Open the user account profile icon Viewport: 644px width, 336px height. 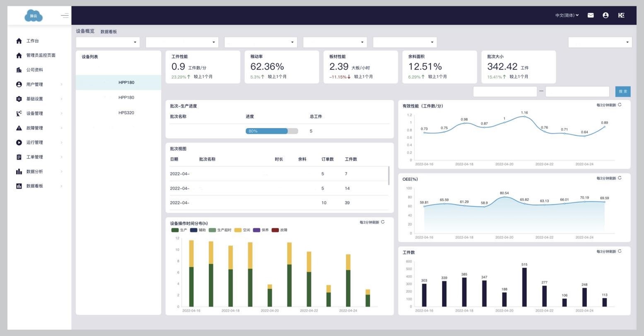(605, 15)
